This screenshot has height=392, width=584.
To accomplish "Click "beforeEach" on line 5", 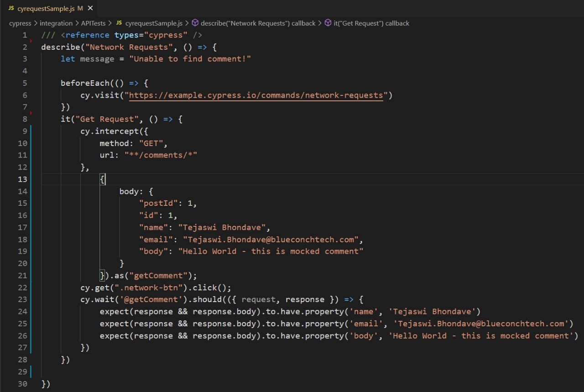I will point(85,83).
